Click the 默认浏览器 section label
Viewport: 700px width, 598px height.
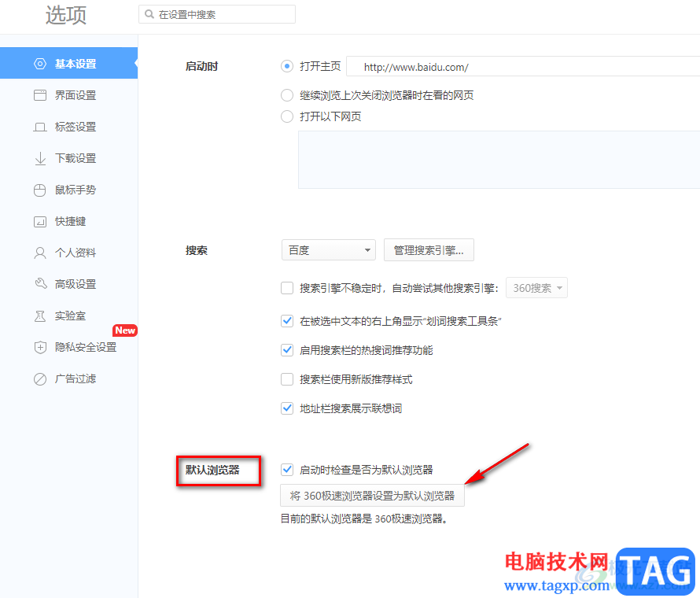pyautogui.click(x=212, y=470)
